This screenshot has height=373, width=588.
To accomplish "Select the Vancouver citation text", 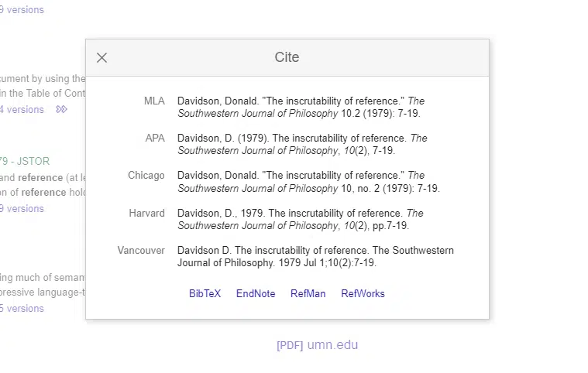I will [315, 256].
